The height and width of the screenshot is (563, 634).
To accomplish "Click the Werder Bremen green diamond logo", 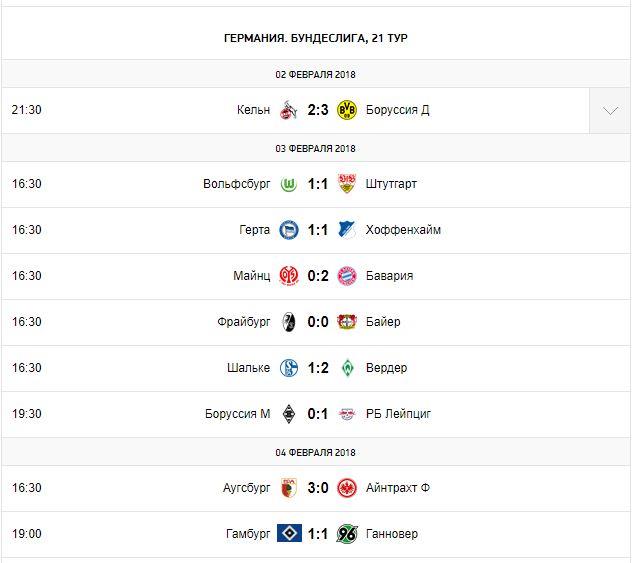I will (x=347, y=368).
